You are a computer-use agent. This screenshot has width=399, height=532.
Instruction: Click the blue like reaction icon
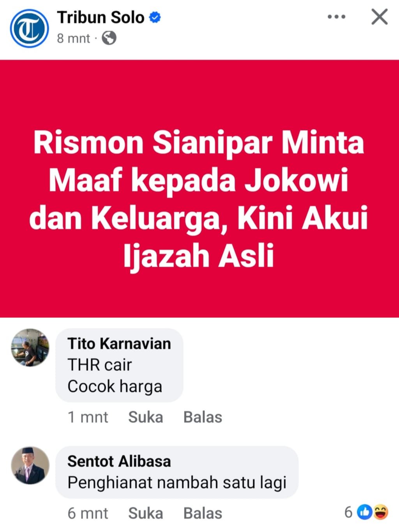(x=365, y=512)
